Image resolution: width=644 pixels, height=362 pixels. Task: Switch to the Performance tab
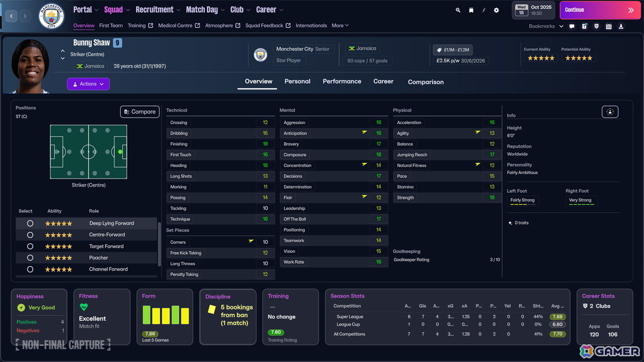342,82
